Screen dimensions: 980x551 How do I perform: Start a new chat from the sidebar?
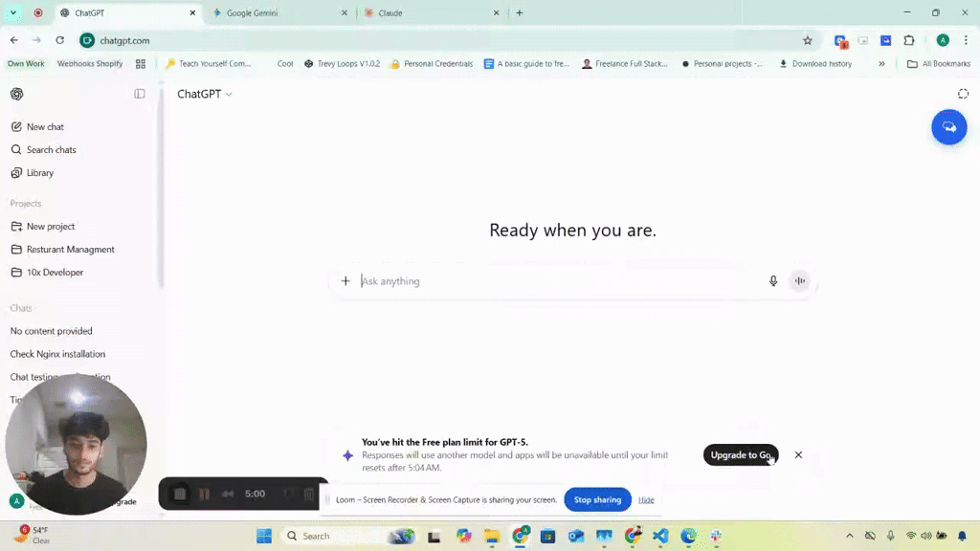pyautogui.click(x=44, y=126)
